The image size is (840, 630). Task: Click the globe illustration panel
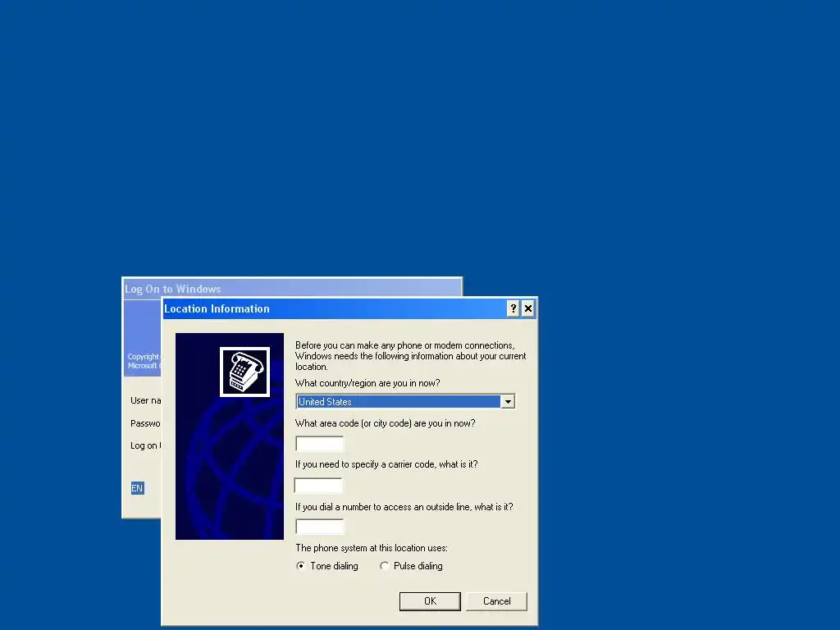[230, 436]
